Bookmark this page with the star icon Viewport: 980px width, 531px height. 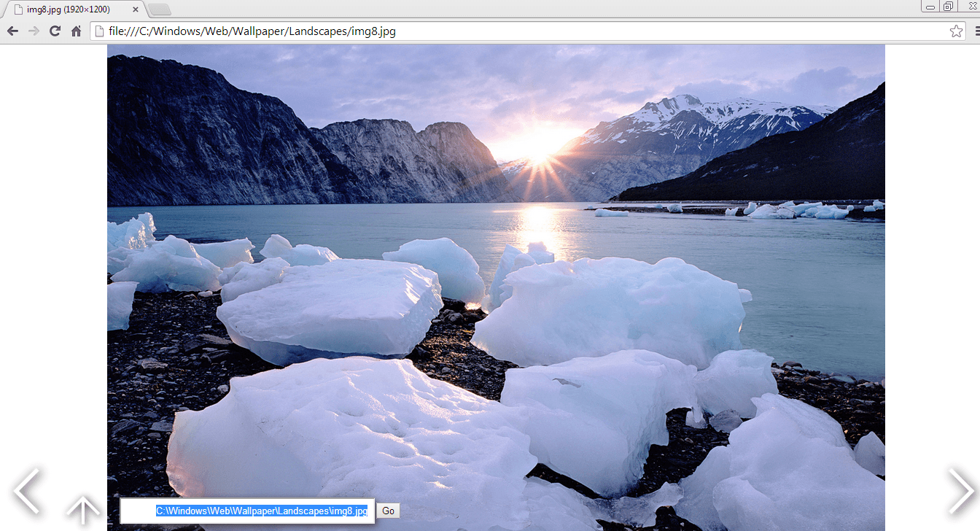coord(956,31)
